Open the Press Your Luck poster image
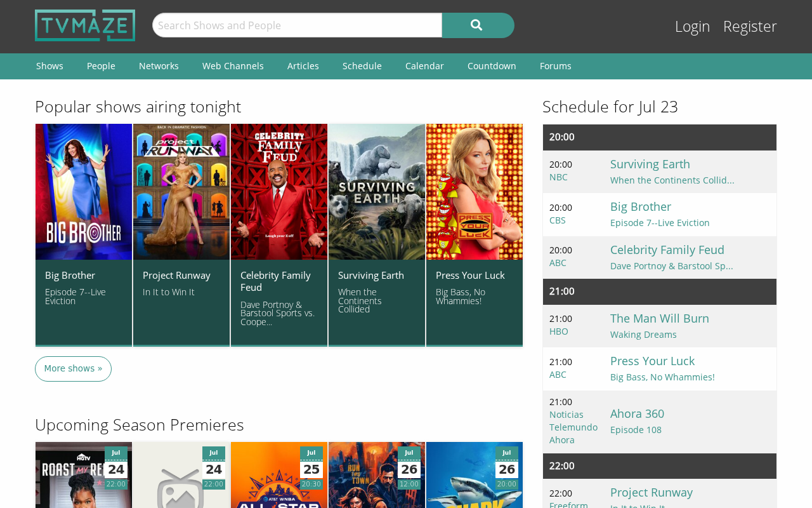 tap(475, 192)
